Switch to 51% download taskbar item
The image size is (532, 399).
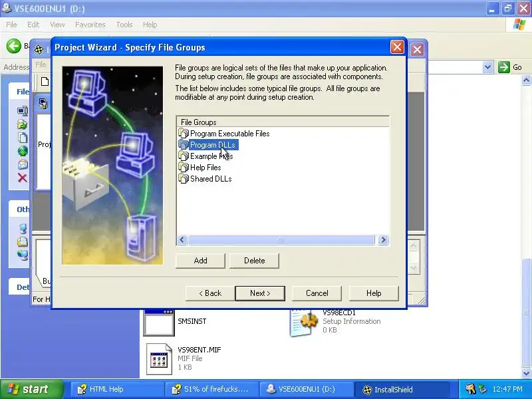pos(211,390)
